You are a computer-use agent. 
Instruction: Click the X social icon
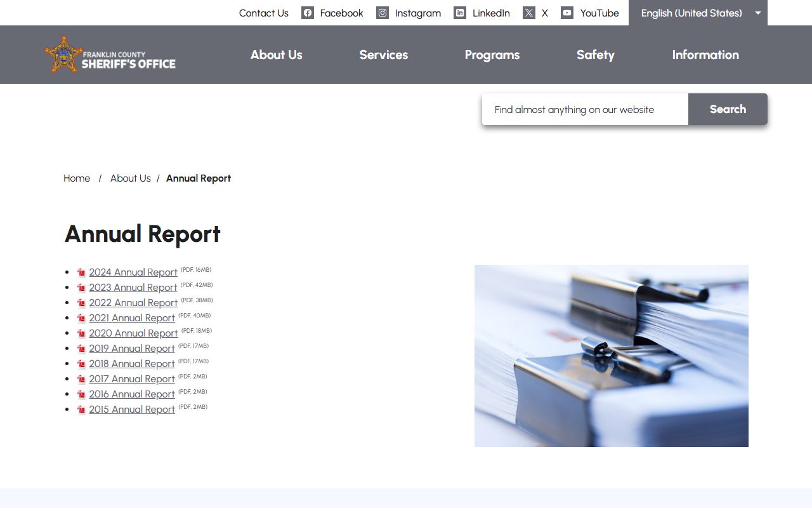[529, 13]
